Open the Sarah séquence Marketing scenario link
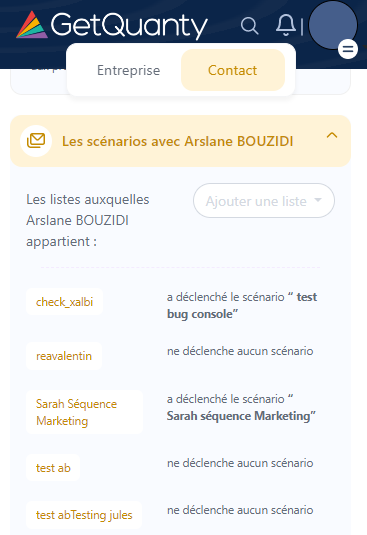Screen dimensions: 367x535 241,416
